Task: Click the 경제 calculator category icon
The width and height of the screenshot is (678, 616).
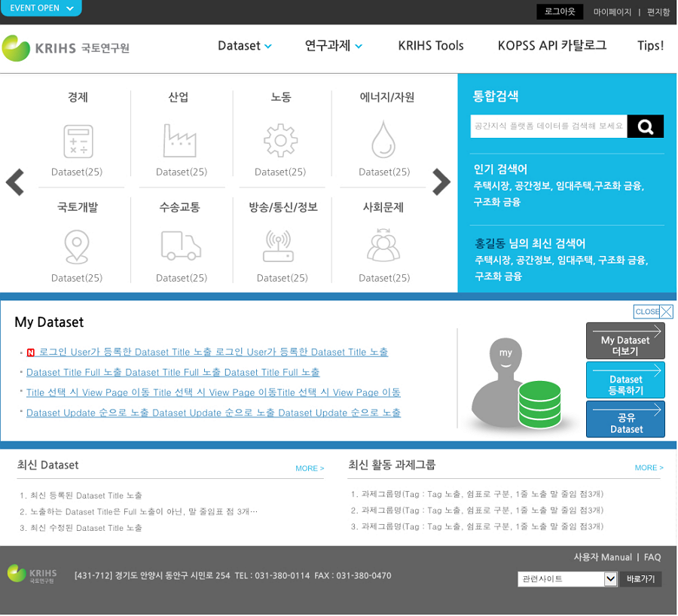Action: pyautogui.click(x=78, y=141)
